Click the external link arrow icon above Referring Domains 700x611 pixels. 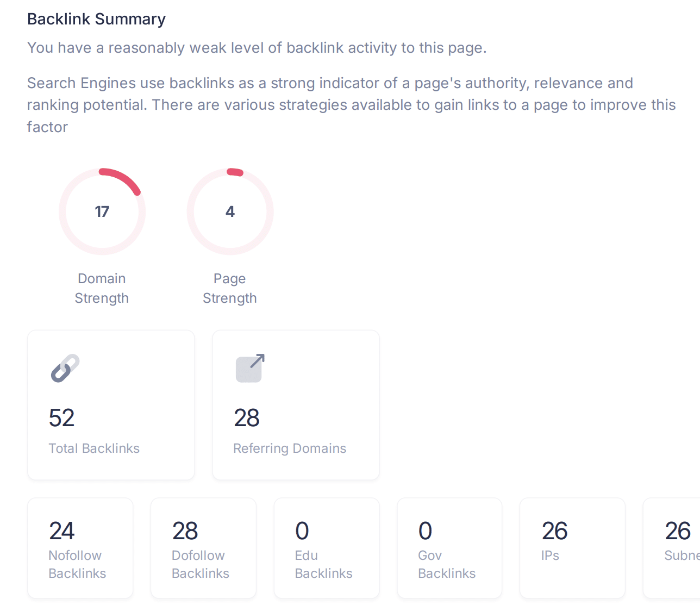[x=250, y=368]
